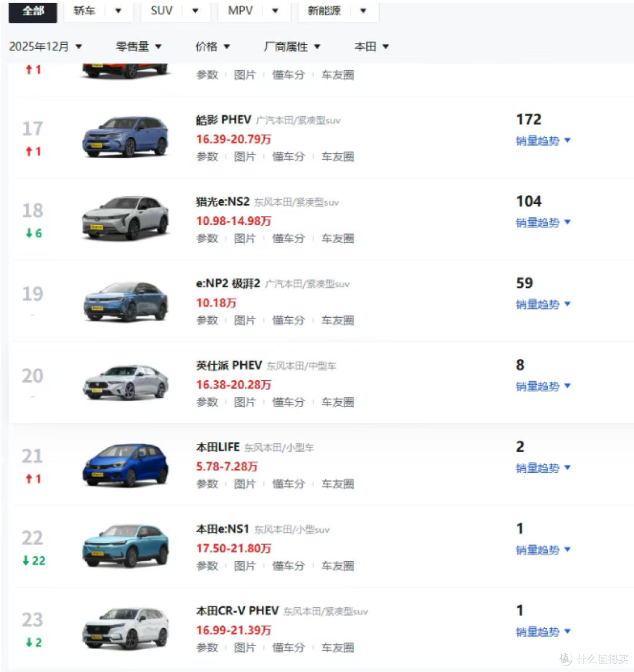Click price 16.39-20.79万 of 皓影 PHEV
The height and width of the screenshot is (672, 634).
(x=234, y=139)
